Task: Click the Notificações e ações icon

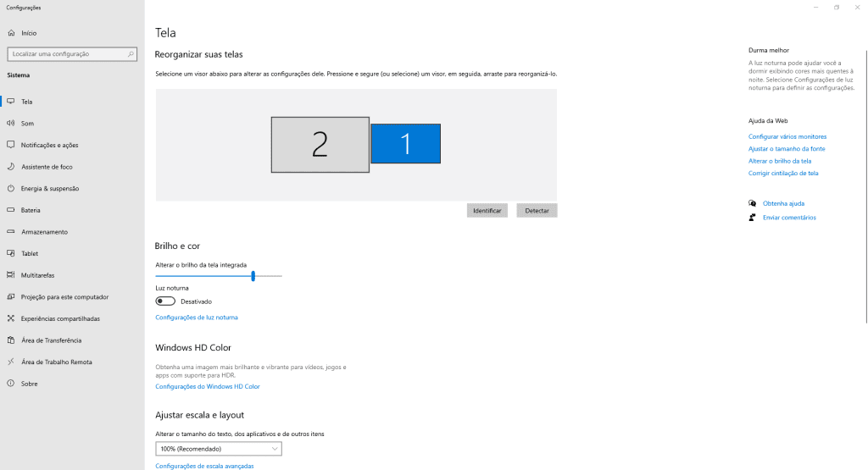Action: click(x=11, y=145)
